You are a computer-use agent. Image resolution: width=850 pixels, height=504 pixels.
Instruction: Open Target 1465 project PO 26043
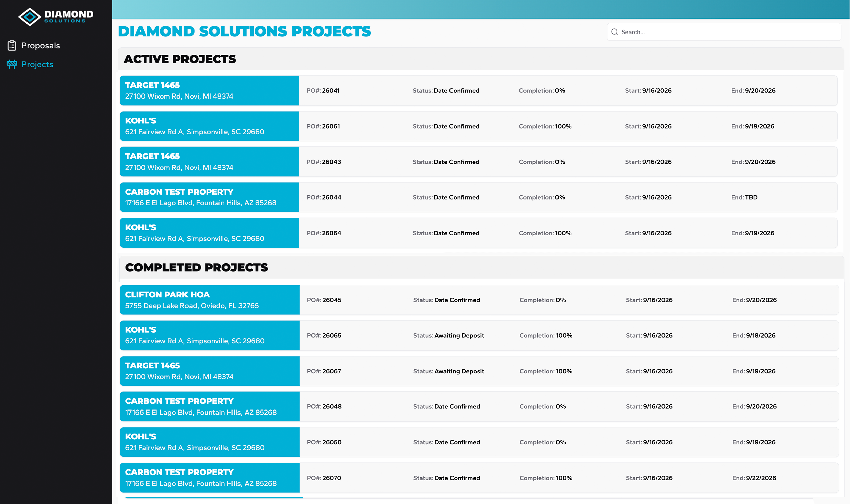coord(479,162)
